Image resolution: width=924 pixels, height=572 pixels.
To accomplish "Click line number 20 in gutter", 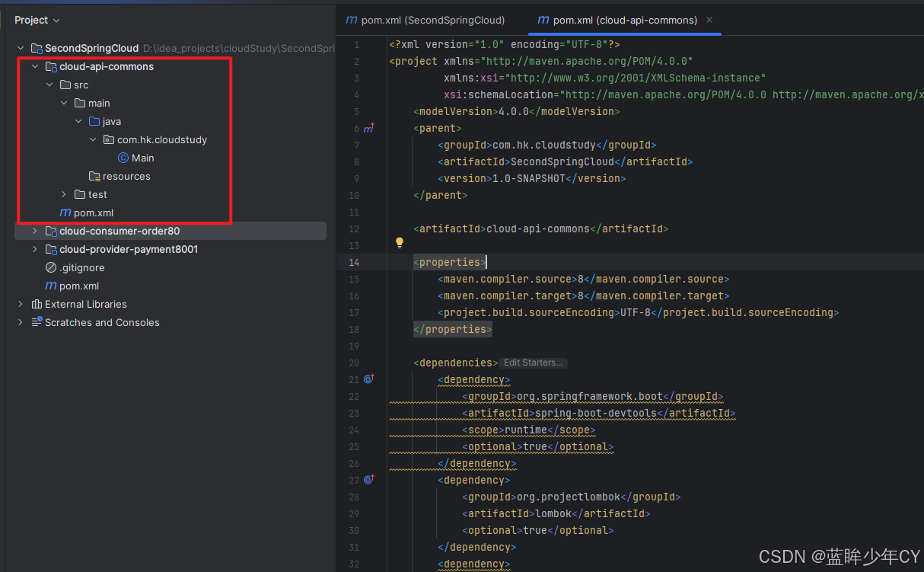I will [354, 363].
